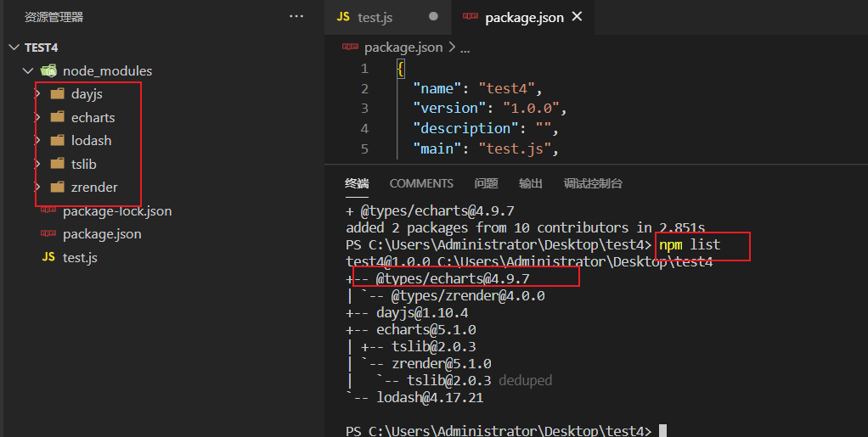Image resolution: width=868 pixels, height=437 pixels.
Task: Open the 问题 problems panel tab
Action: coord(486,183)
